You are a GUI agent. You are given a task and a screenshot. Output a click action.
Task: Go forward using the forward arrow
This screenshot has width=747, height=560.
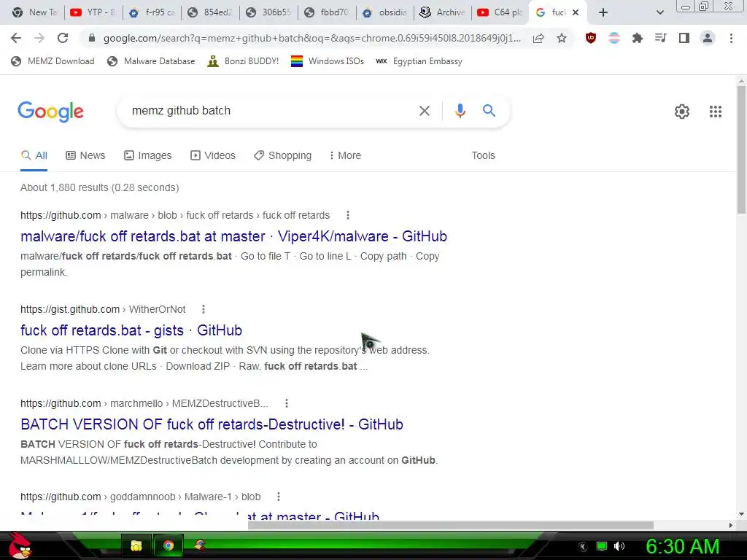tap(39, 38)
